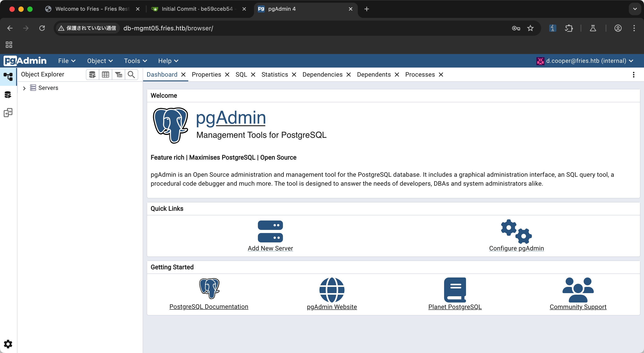Screen dimensions: 644x353
Task: Click the large pgAdmin elephant logo
Action: (170, 125)
